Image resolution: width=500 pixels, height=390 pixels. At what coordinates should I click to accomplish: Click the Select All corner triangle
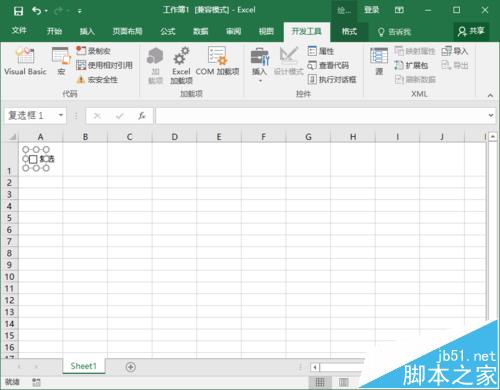(12, 137)
